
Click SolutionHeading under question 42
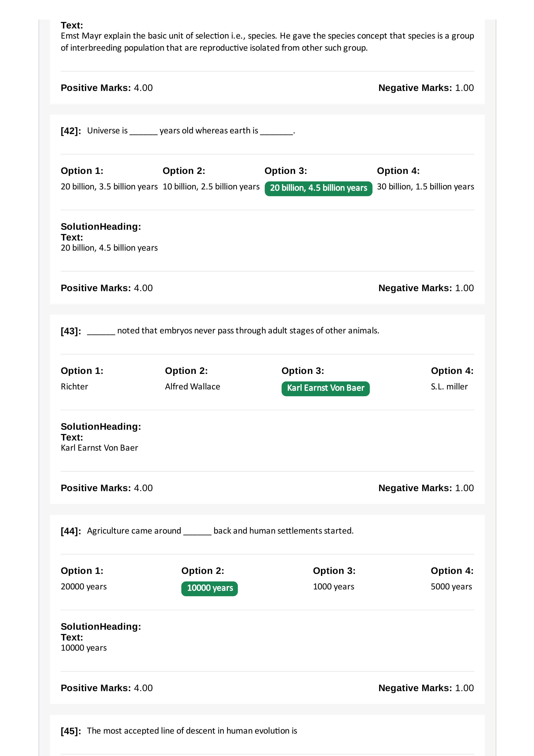pos(101,226)
